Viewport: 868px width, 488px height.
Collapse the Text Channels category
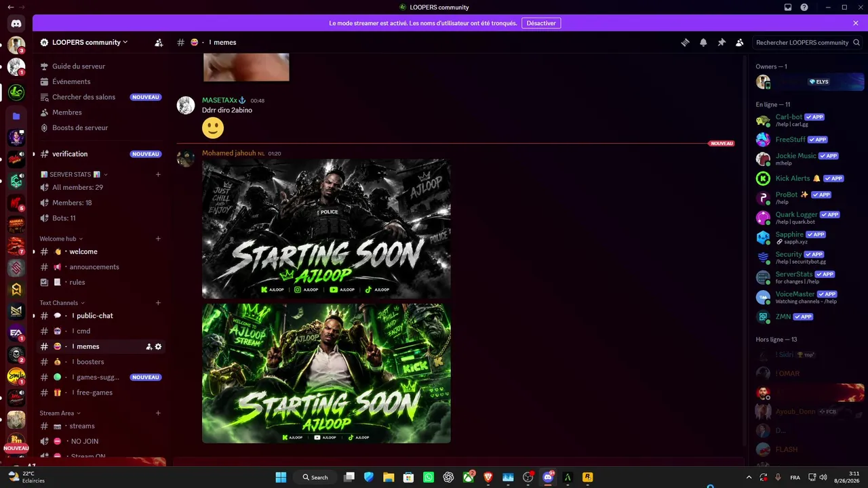62,303
